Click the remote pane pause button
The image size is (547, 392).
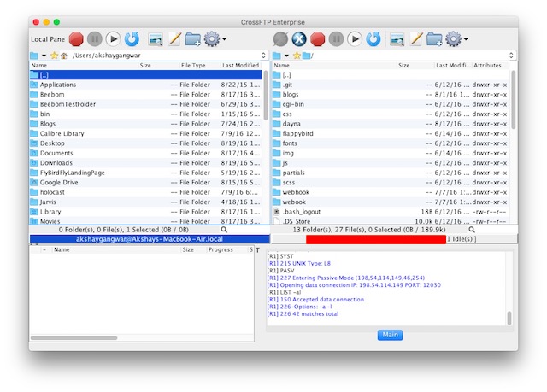click(x=336, y=39)
